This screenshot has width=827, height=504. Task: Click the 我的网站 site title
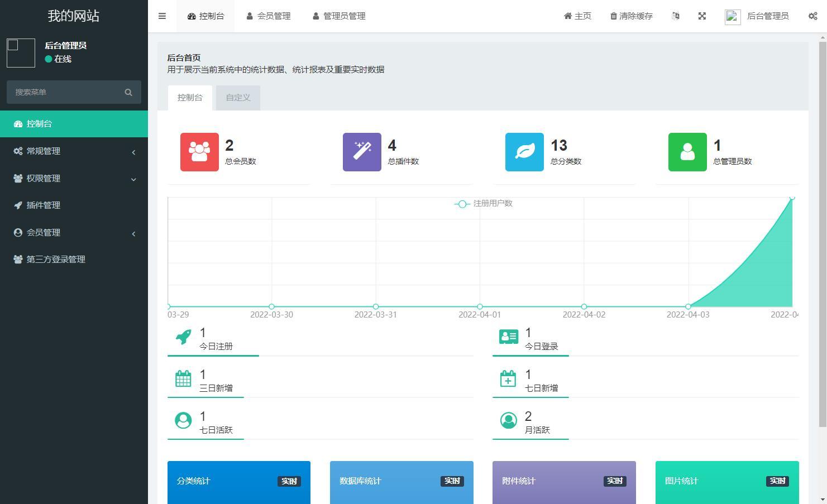pyautogui.click(x=74, y=16)
